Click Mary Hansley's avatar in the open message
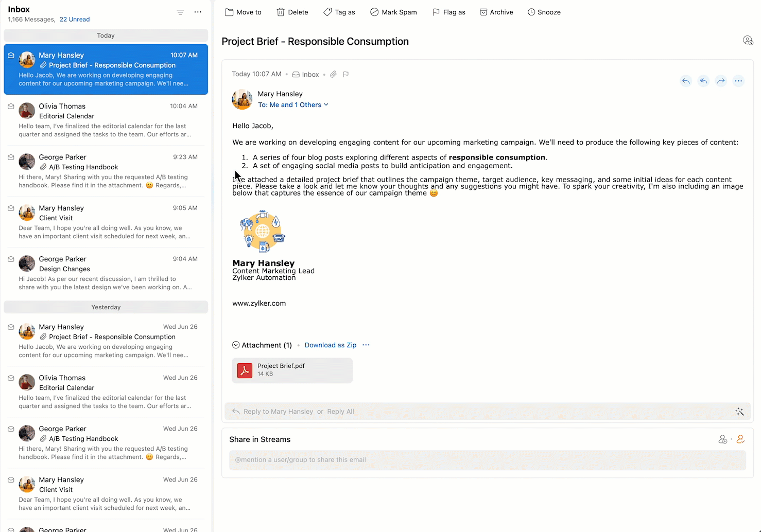 click(242, 99)
